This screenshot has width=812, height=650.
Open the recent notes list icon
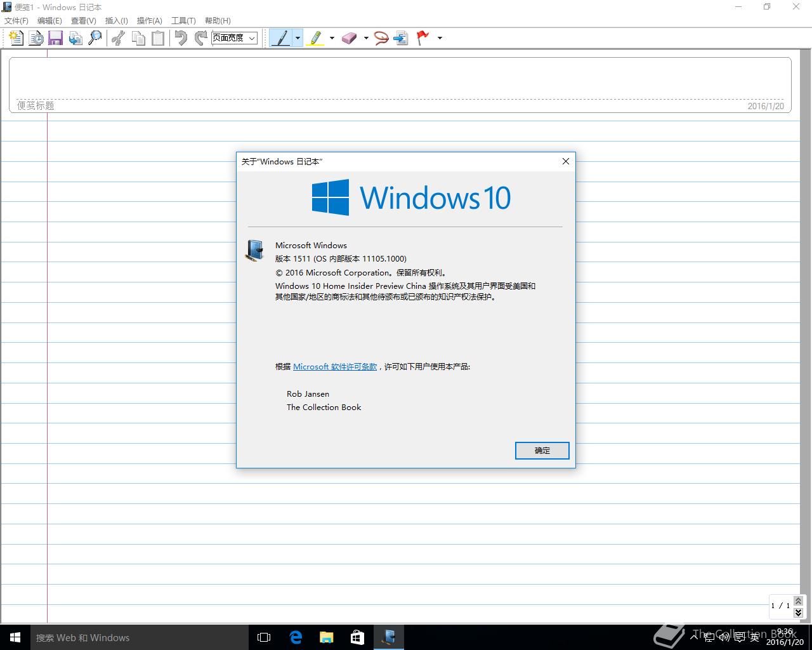[36, 38]
